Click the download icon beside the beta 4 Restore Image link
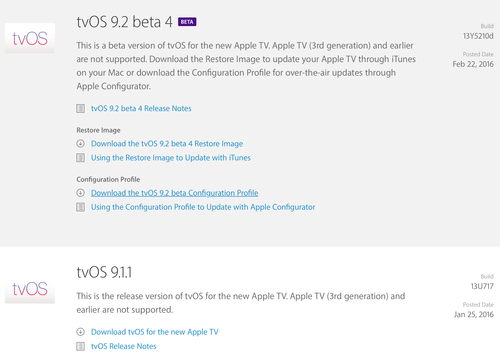This screenshot has width=500, height=363. 80,144
